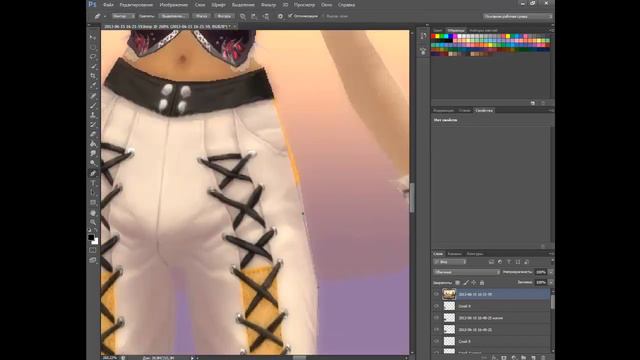This screenshot has width=640, height=360.
Task: Open the Layers panel flyout menu
Action: [x=552, y=254]
